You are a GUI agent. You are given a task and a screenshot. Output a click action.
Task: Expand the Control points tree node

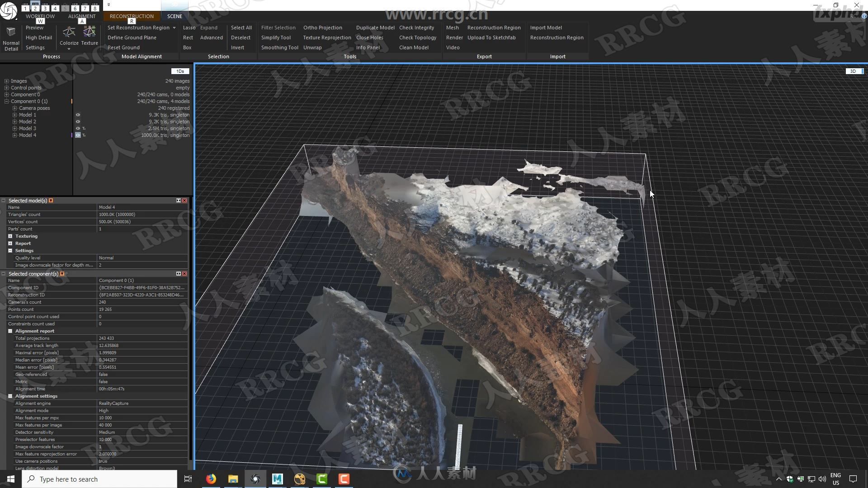tap(6, 88)
